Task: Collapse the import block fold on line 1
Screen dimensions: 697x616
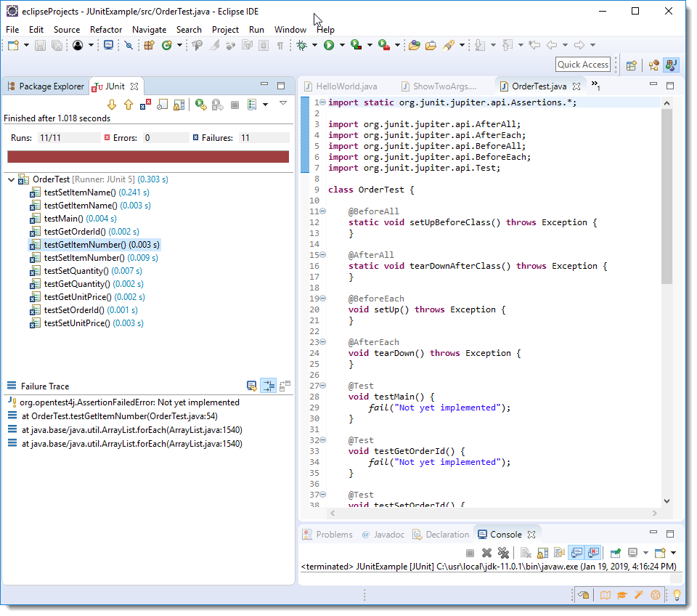Action: point(323,102)
